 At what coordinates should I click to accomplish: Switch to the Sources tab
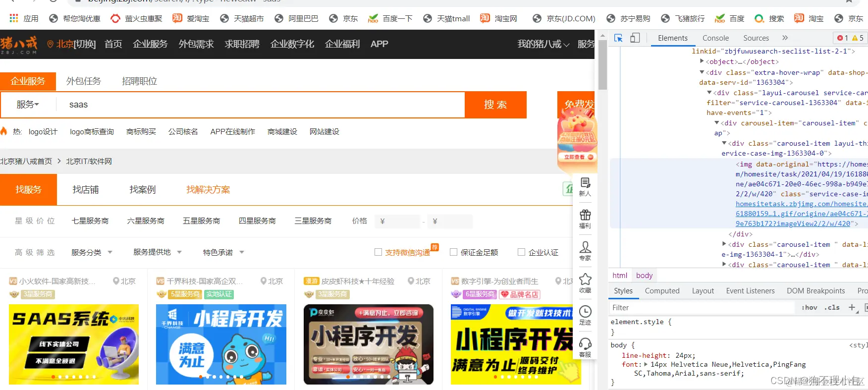click(756, 38)
